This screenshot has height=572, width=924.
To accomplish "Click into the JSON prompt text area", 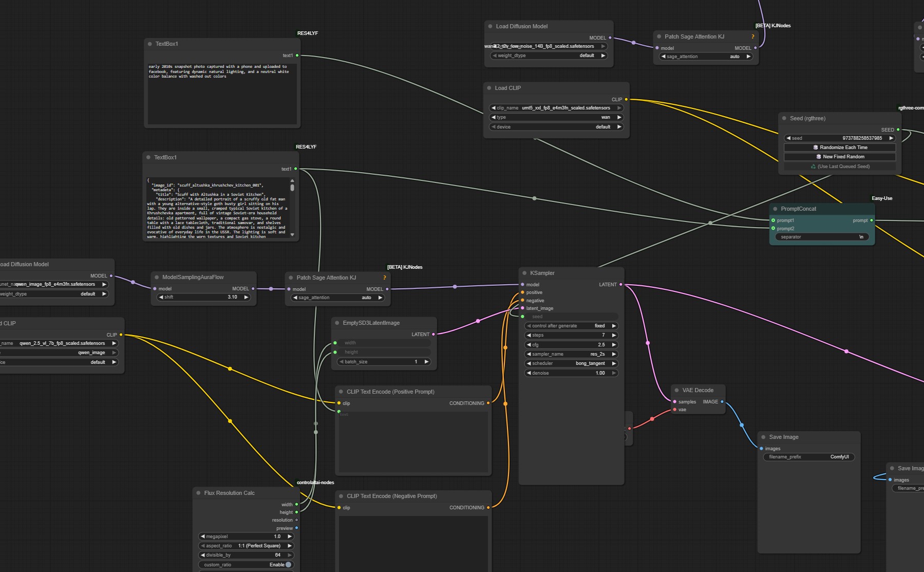I will tap(218, 208).
